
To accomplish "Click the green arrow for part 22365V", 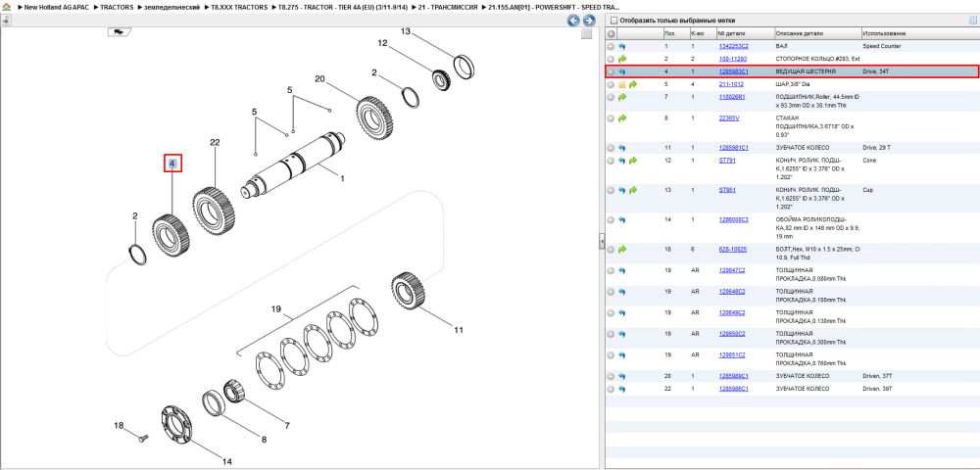I will tap(622, 117).
